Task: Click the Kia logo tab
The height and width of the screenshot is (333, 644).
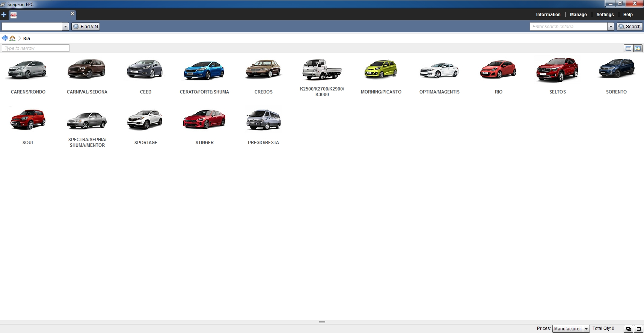Action: tap(14, 15)
